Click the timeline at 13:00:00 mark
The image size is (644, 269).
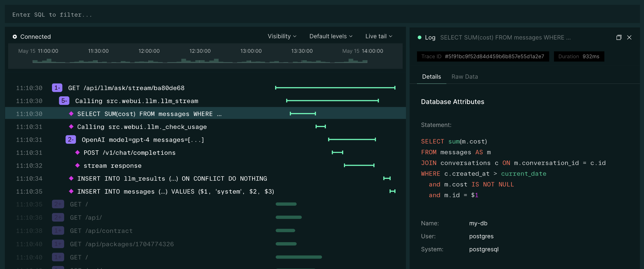[x=251, y=51]
